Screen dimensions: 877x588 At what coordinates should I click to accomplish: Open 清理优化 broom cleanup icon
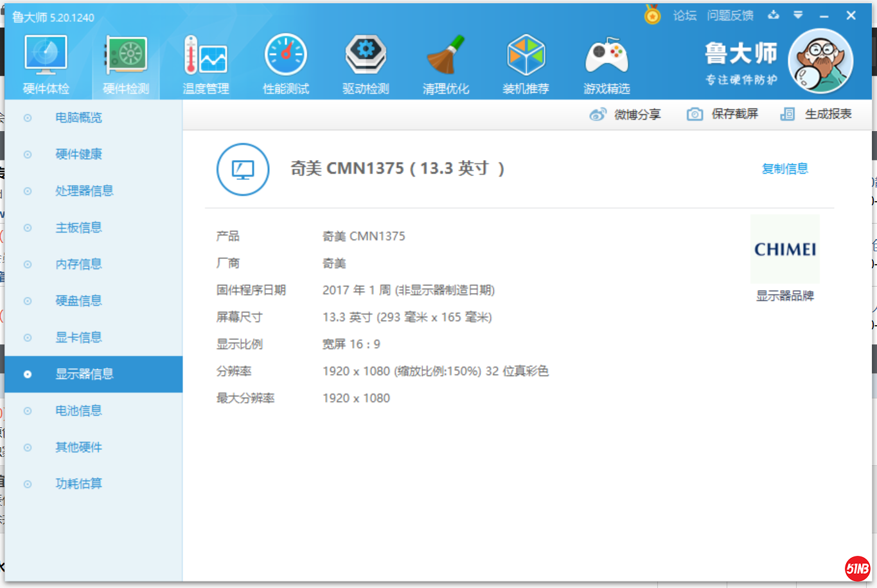click(446, 56)
